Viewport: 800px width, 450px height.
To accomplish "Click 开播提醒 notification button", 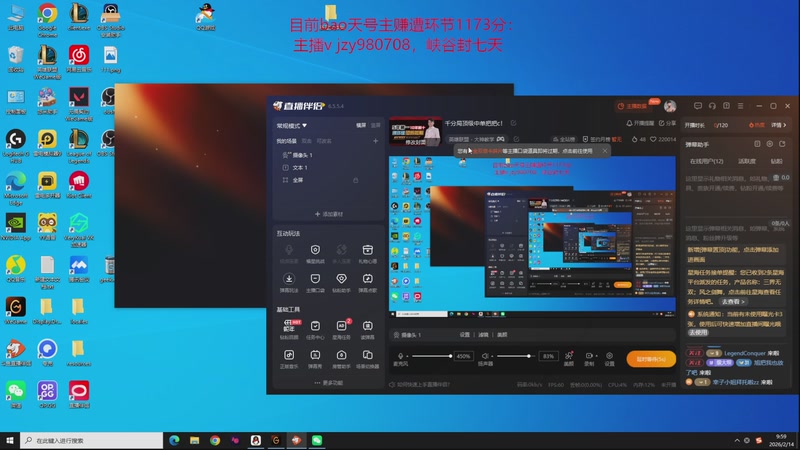I will pyautogui.click(x=640, y=123).
